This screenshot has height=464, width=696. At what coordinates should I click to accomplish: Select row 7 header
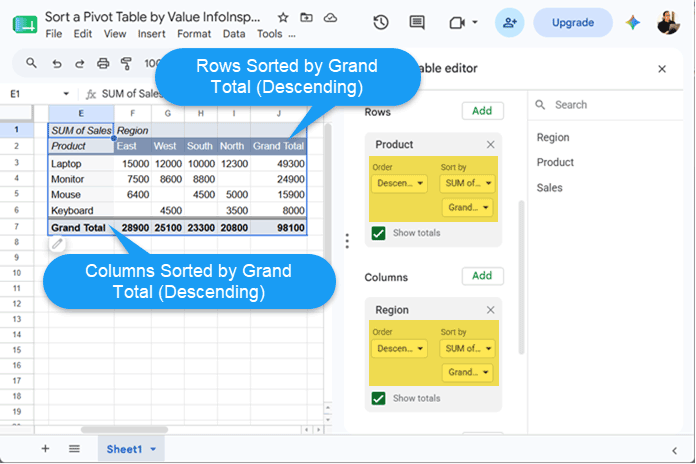point(16,227)
